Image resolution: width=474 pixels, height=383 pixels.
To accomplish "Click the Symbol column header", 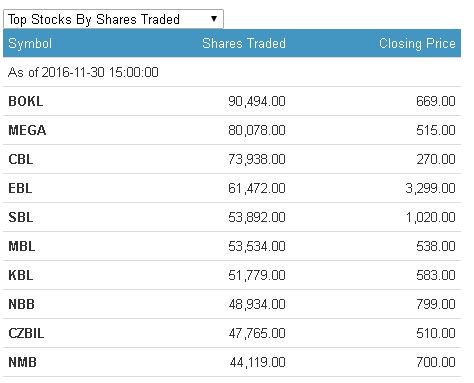I will pos(30,43).
